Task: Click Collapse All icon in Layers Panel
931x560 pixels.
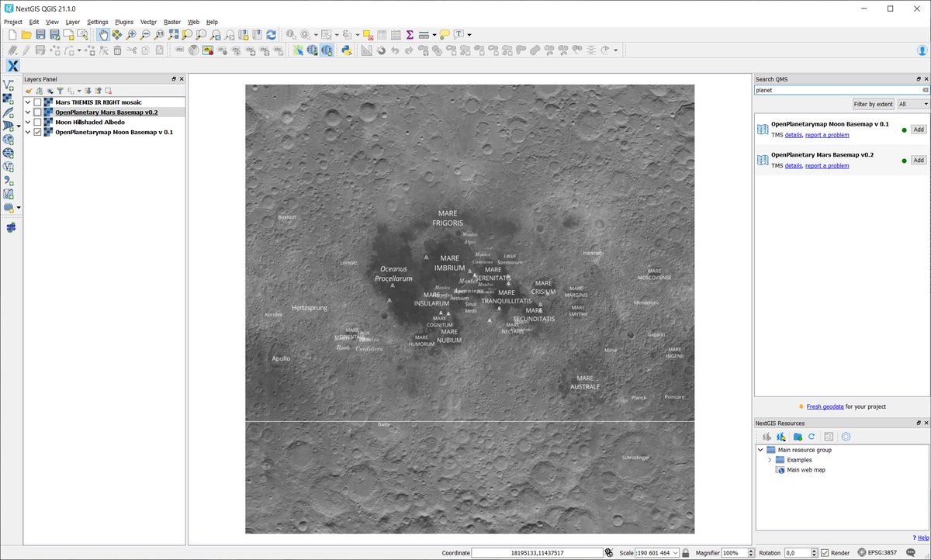Action: click(98, 91)
